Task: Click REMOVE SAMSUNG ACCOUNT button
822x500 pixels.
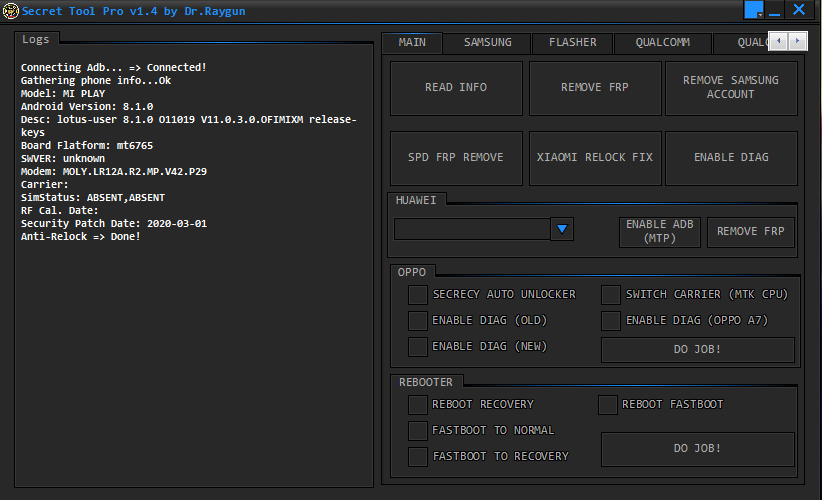Action: (731, 88)
